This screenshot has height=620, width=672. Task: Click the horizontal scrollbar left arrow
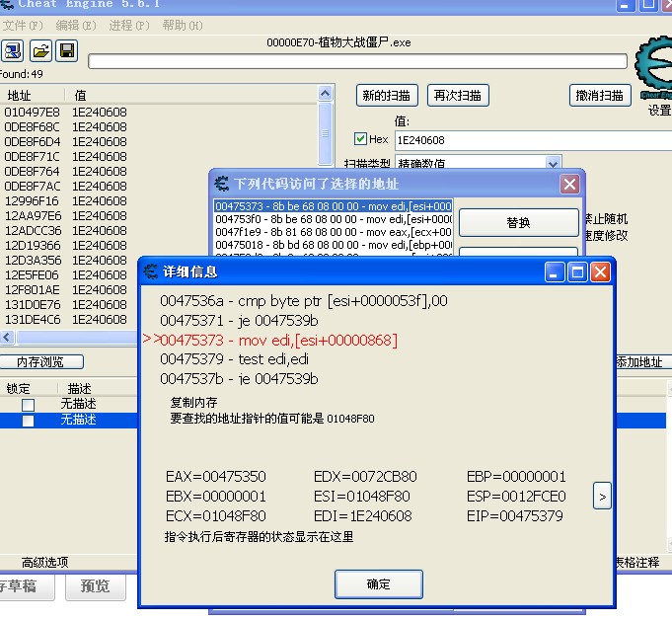(7, 338)
